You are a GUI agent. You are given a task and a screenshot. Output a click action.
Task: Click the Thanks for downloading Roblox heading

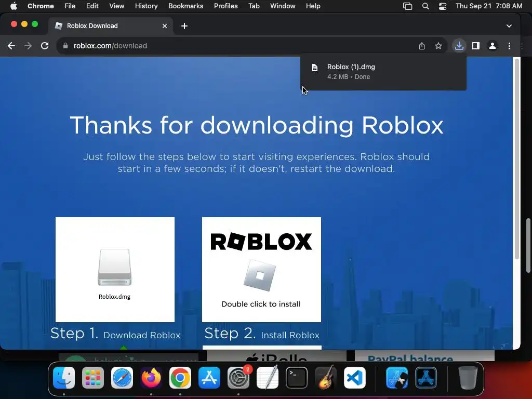pyautogui.click(x=257, y=125)
